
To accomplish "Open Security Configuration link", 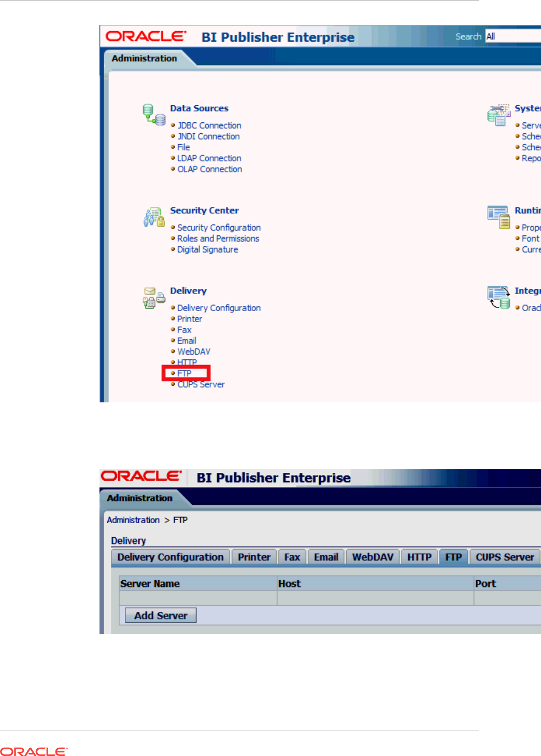I will click(219, 228).
